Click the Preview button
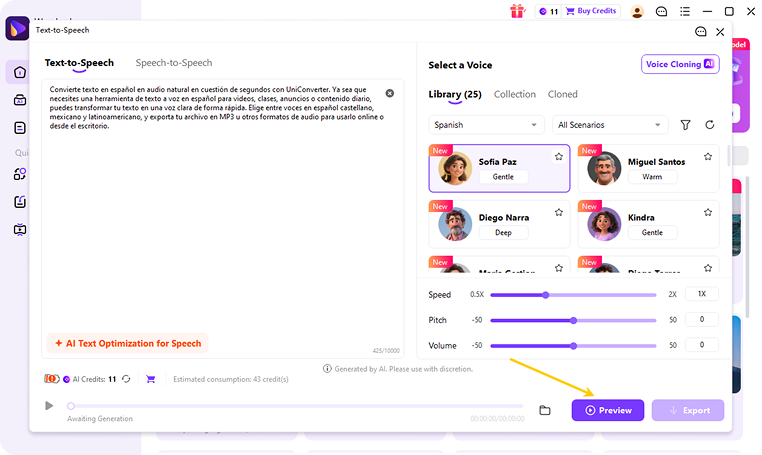 coord(608,410)
